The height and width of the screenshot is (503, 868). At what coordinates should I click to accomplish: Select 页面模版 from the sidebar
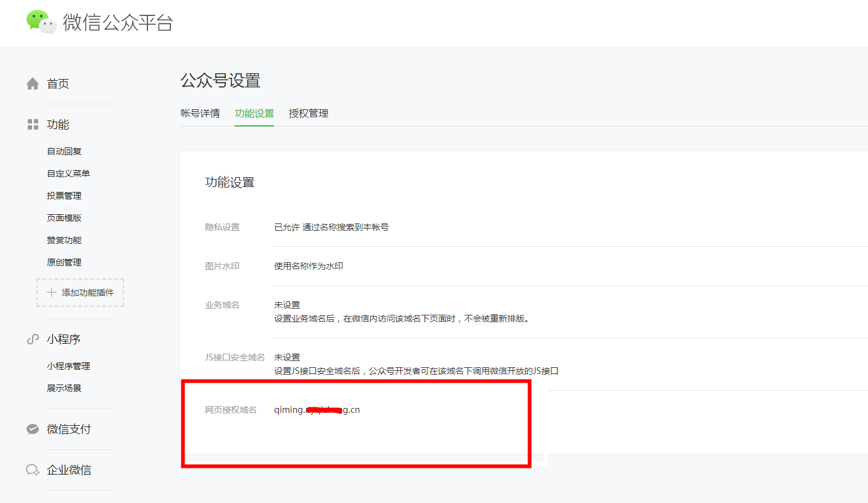[64, 218]
